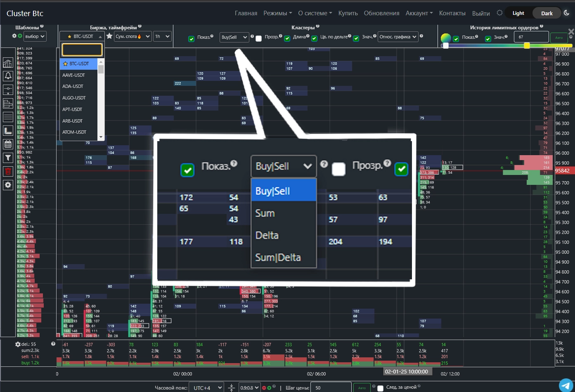Enable the 'Прозр.' transparency checkbox
The height and width of the screenshot is (392, 575).
click(258, 39)
